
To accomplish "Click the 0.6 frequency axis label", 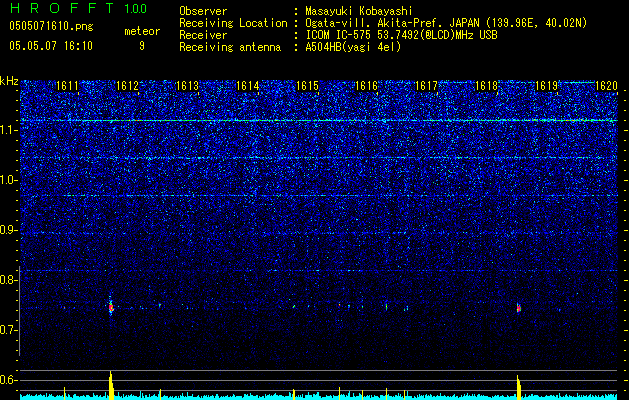I will click(8, 380).
